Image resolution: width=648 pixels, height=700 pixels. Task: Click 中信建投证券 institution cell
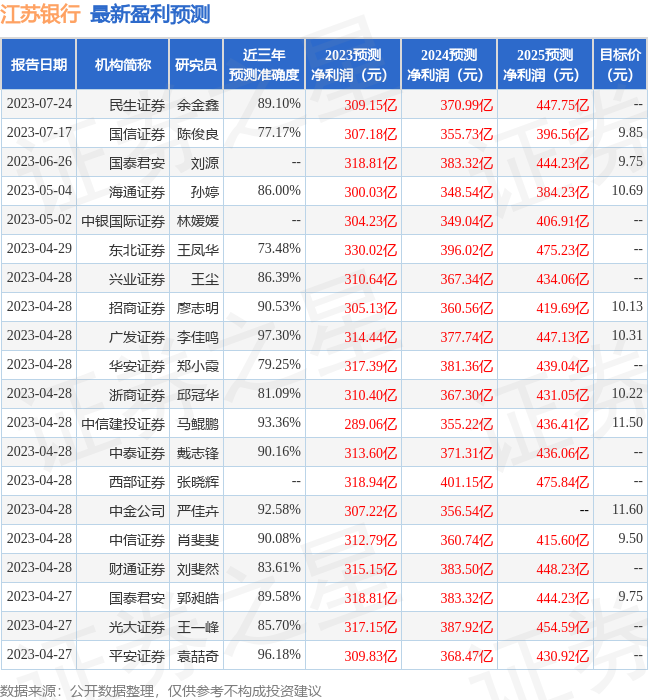point(123,425)
